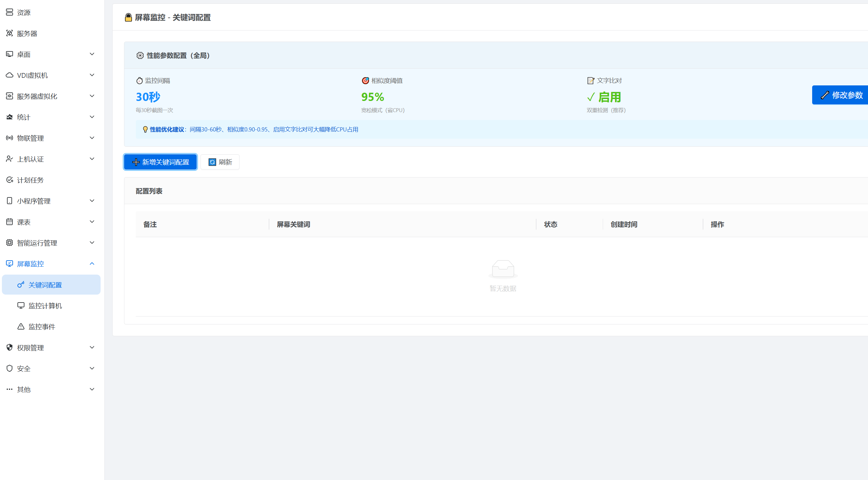Select the 统计 menu entry
The height and width of the screenshot is (480, 868).
coord(23,117)
